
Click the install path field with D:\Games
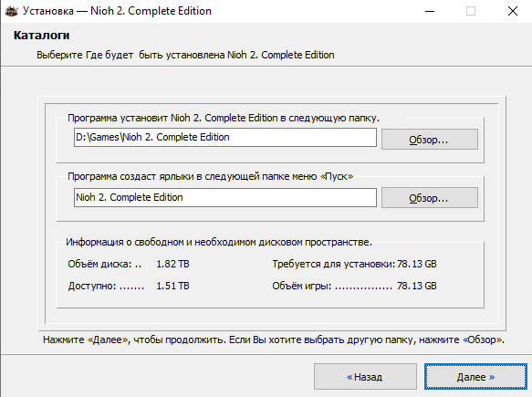tap(225, 138)
